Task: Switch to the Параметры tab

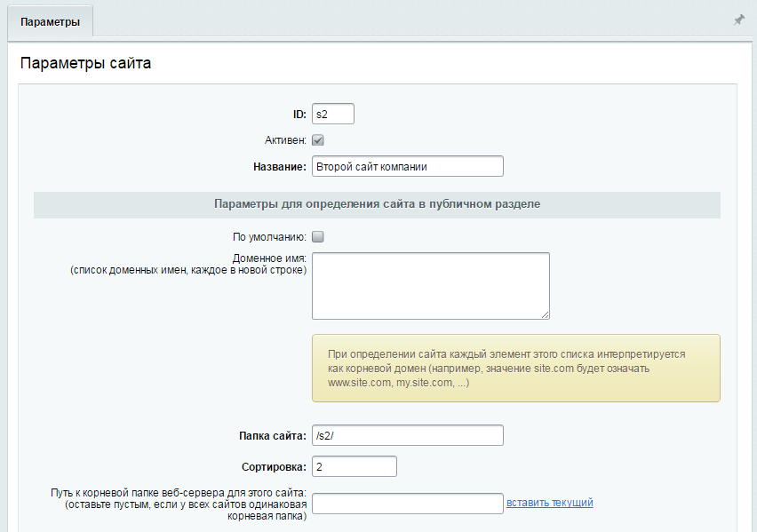Action: (51, 21)
